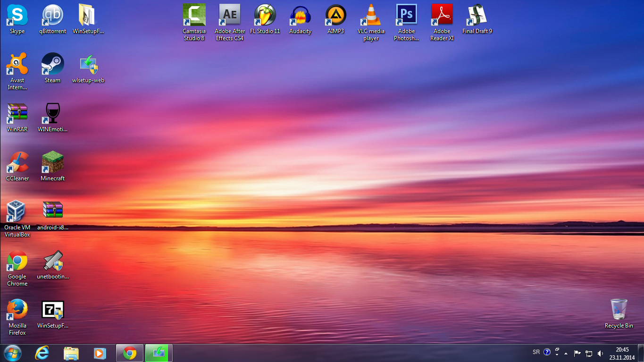Click the FL Studio 11 shortcut
Image resolution: width=644 pixels, height=362 pixels.
[265, 19]
